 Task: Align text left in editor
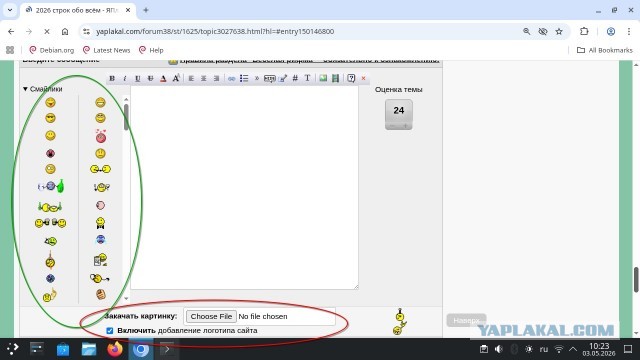191,78
